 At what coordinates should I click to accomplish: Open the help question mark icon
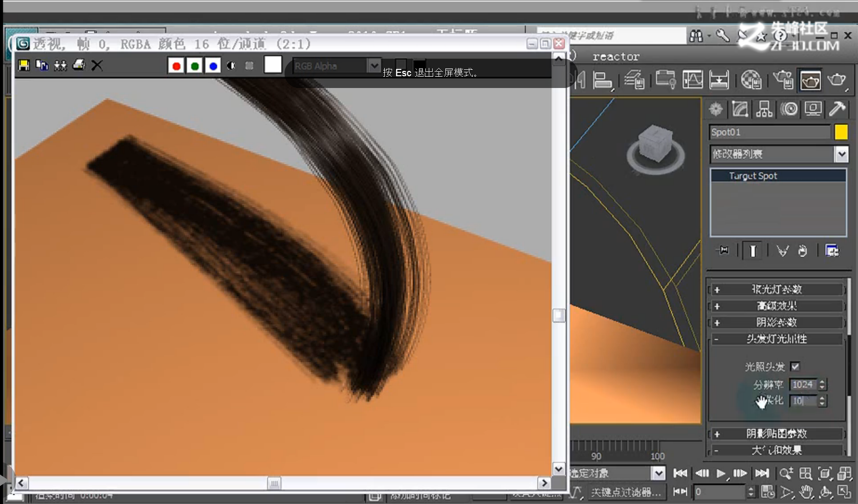tap(780, 36)
